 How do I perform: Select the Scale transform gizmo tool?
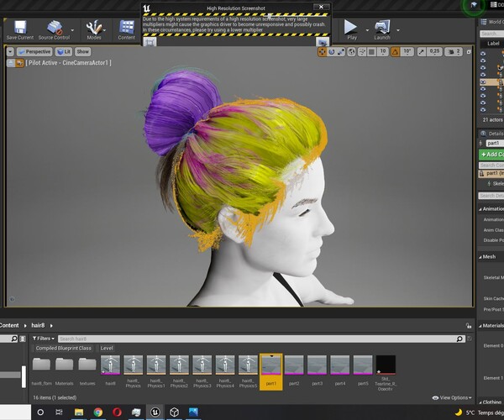pyautogui.click(x=341, y=52)
